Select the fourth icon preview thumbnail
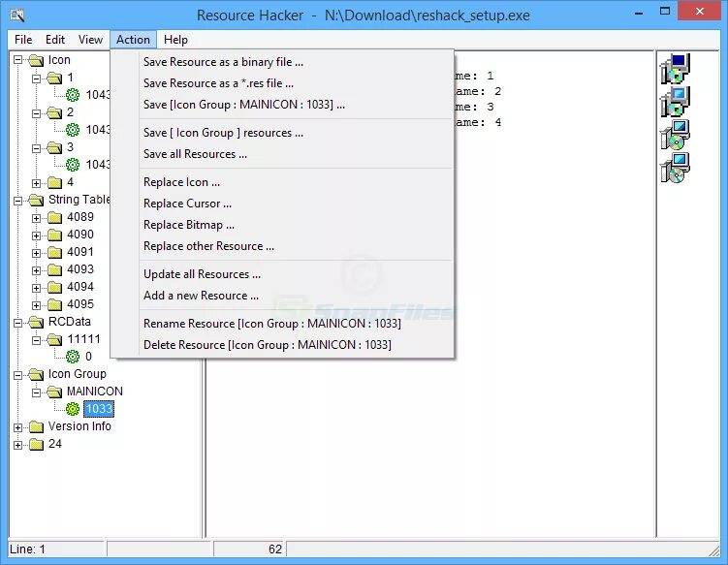The width and height of the screenshot is (728, 565). click(675, 168)
